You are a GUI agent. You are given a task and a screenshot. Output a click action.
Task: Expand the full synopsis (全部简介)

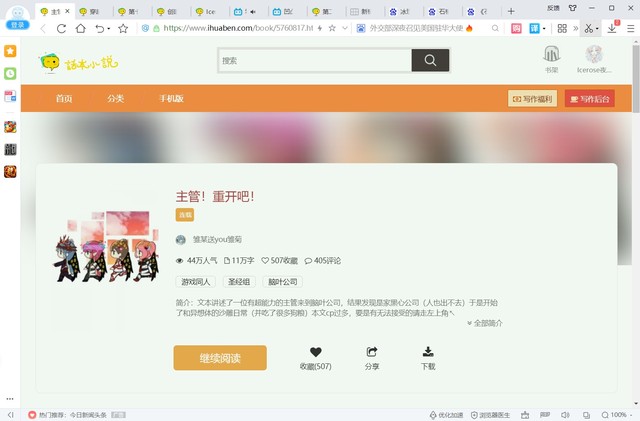click(484, 323)
